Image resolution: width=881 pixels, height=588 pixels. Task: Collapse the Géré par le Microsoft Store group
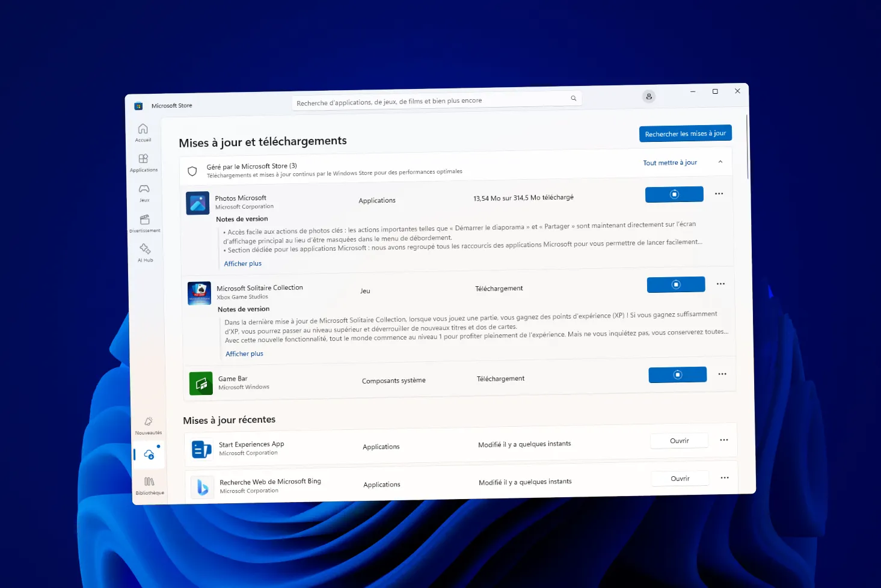pyautogui.click(x=720, y=162)
